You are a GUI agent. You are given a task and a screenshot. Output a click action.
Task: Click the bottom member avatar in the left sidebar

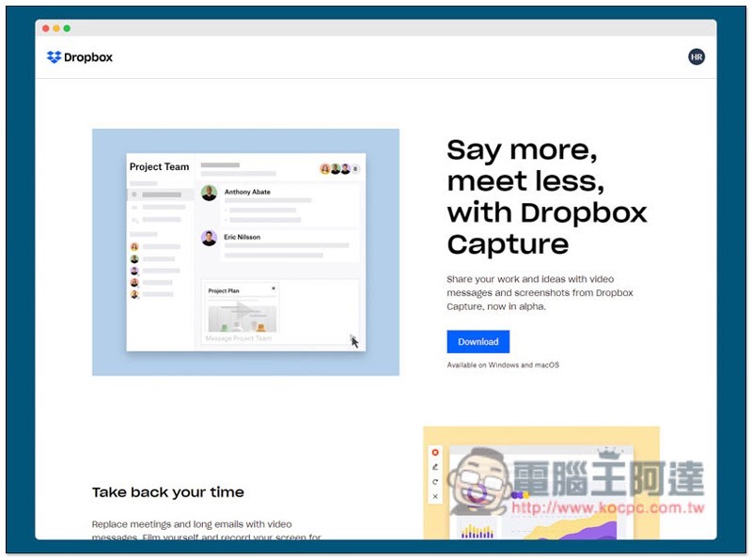[133, 292]
